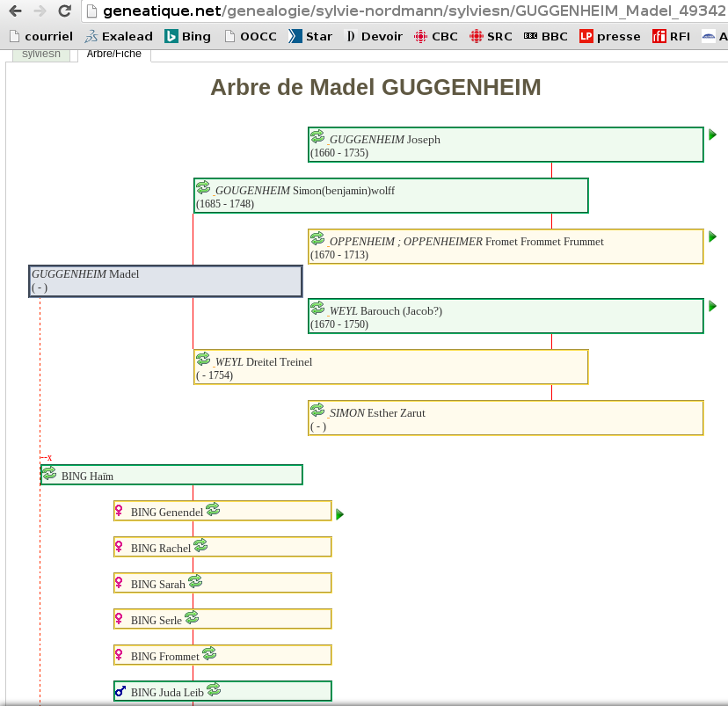The image size is (728, 706).
Task: Click recenter icon beside BING Haïm
Action: coord(49,474)
